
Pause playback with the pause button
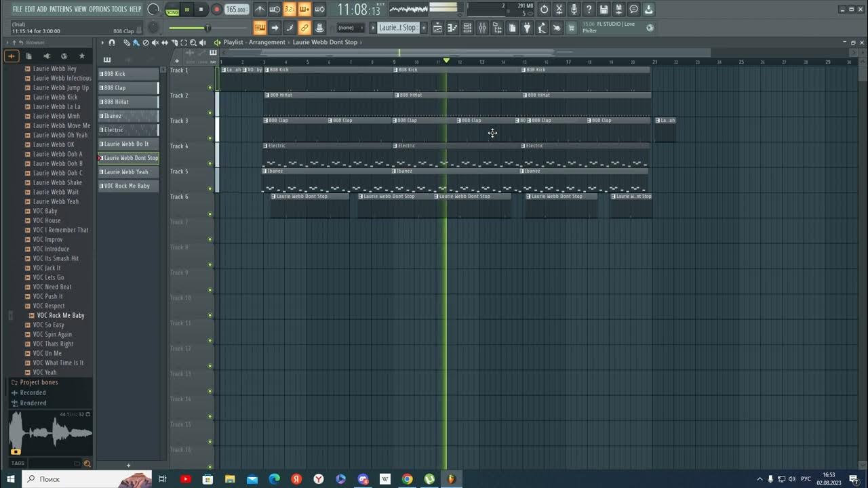click(x=187, y=9)
